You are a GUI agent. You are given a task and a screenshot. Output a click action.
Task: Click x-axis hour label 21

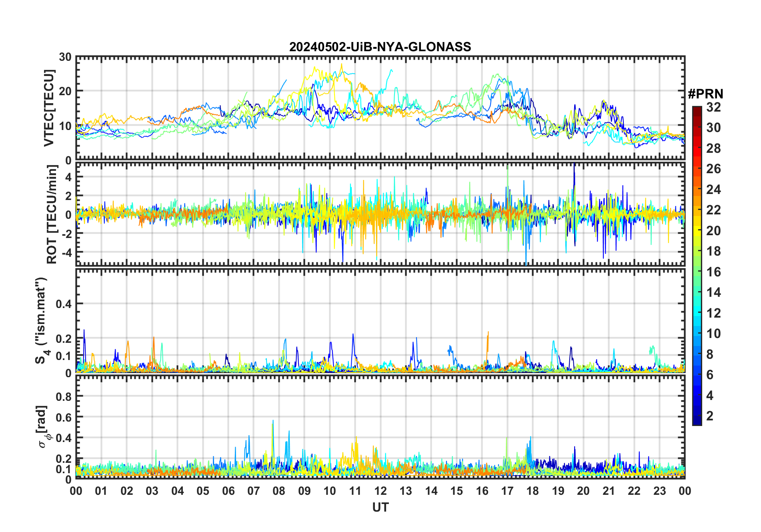point(609,491)
